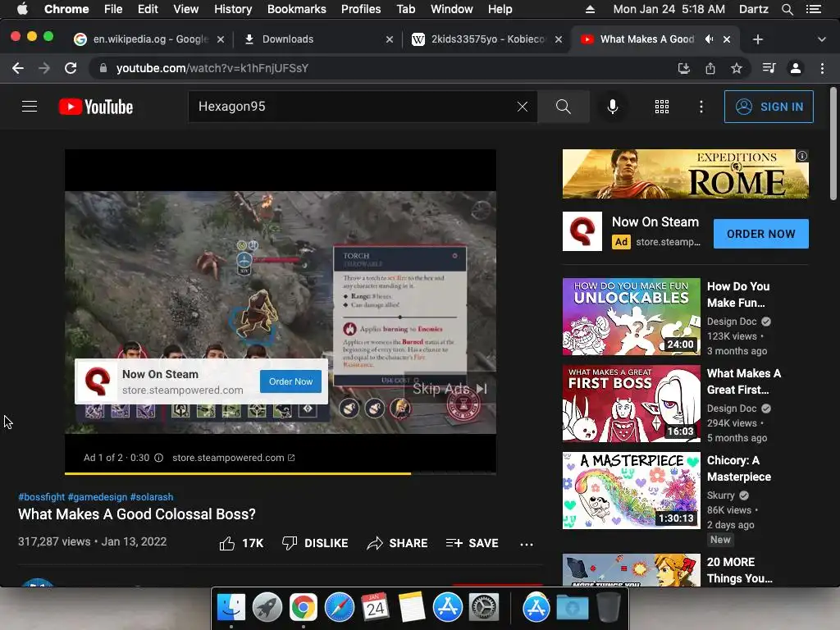Expand the tab search chevron
The height and width of the screenshot is (630, 840).
[x=821, y=39]
